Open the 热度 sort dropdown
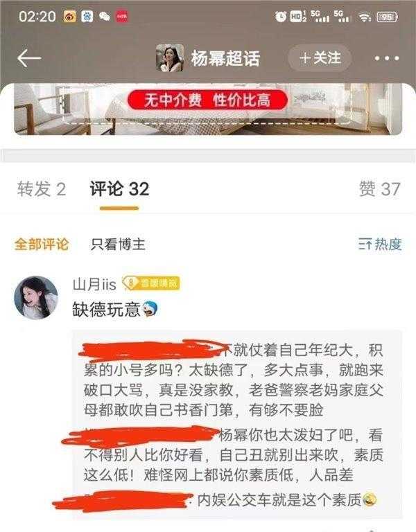Image resolution: width=416 pixels, height=532 pixels. pyautogui.click(x=380, y=245)
